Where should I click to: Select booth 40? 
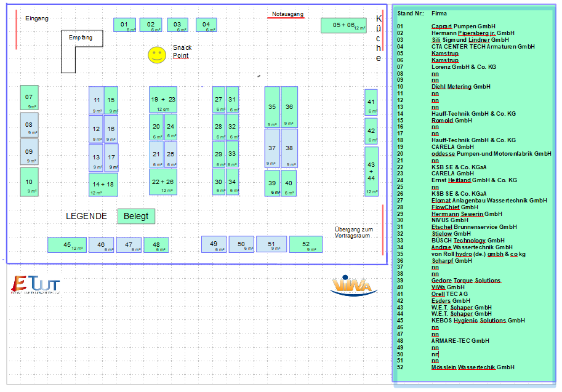pos(289,183)
